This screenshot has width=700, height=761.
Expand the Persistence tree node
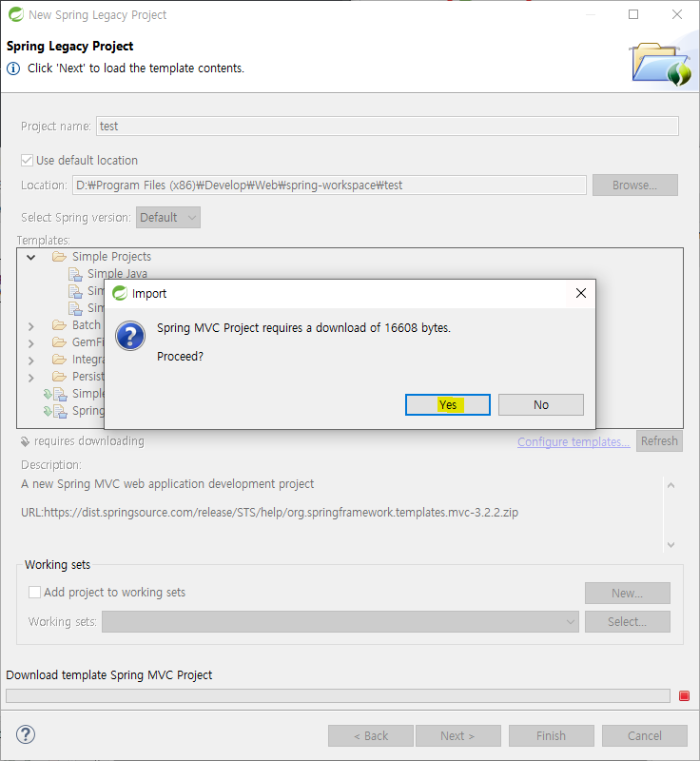point(31,378)
